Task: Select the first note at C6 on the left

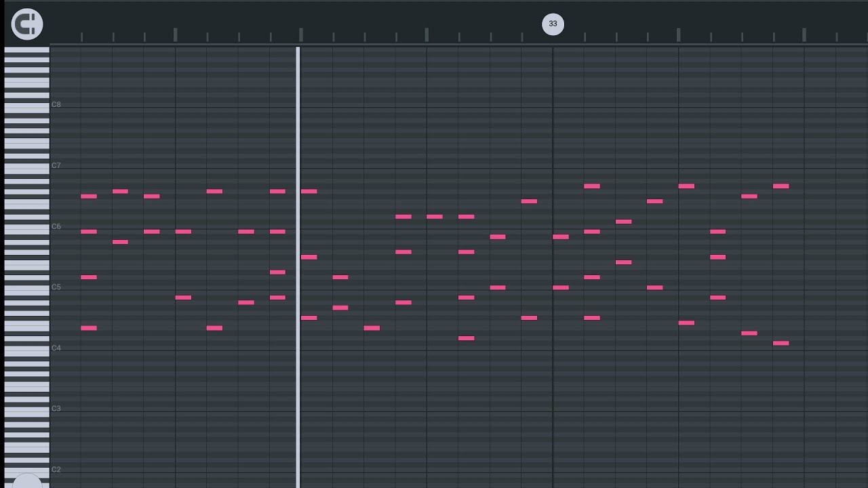Action: pos(89,231)
